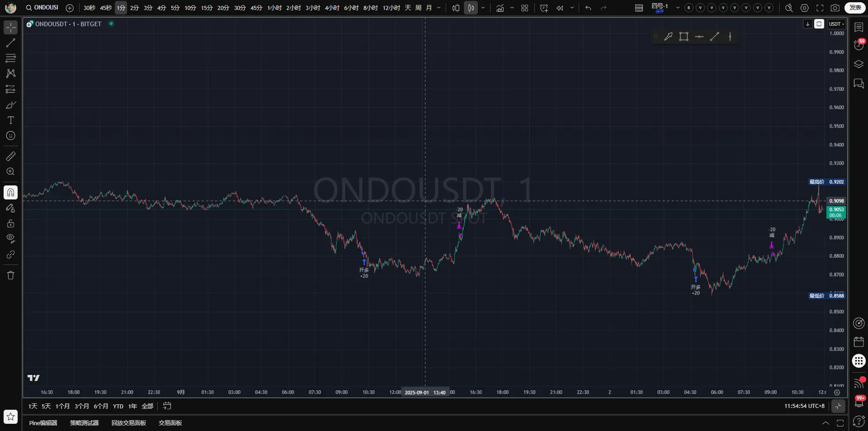Toggle magnet mode on left sidebar
Image resolution: width=868 pixels, height=431 pixels.
pos(11,193)
